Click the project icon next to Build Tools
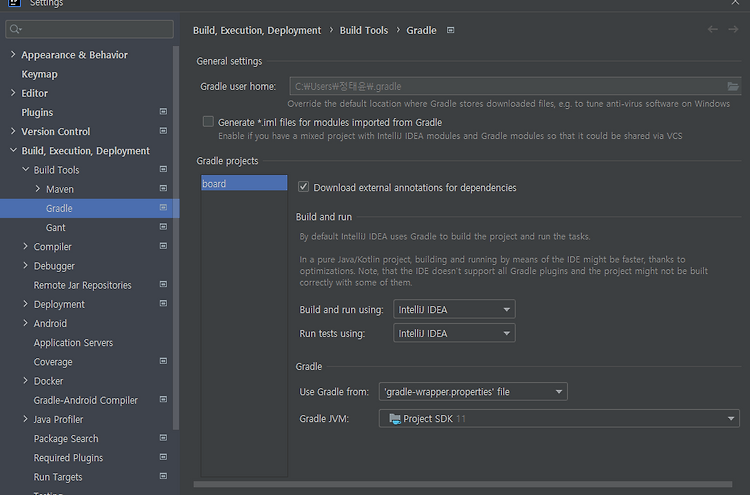Image resolution: width=750 pixels, height=495 pixels. (163, 169)
